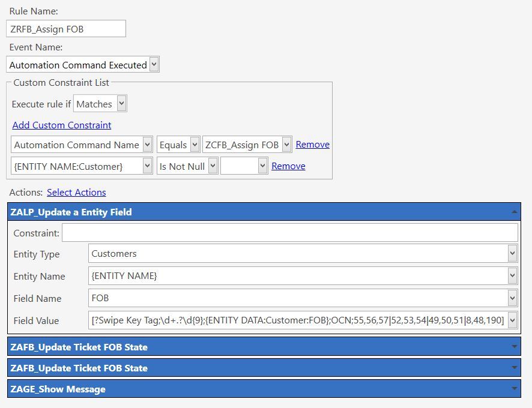Click the 'Field Value' label
This screenshot has height=408, width=532.
coord(36,320)
